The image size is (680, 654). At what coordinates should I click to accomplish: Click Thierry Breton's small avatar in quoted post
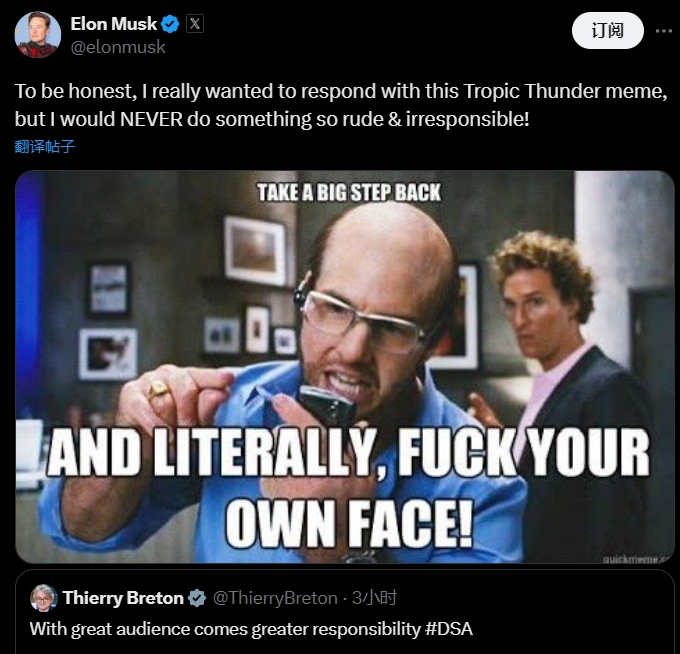coord(43,598)
